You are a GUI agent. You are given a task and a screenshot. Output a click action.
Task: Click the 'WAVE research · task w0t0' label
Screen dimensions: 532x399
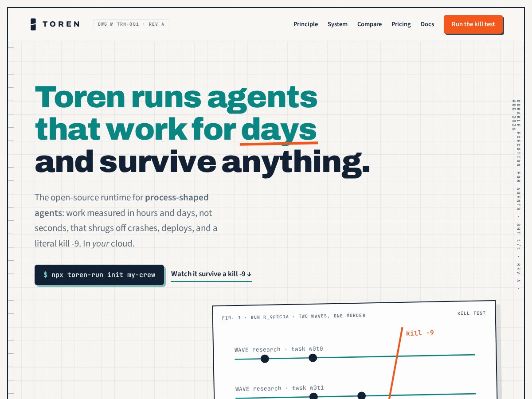tap(278, 349)
